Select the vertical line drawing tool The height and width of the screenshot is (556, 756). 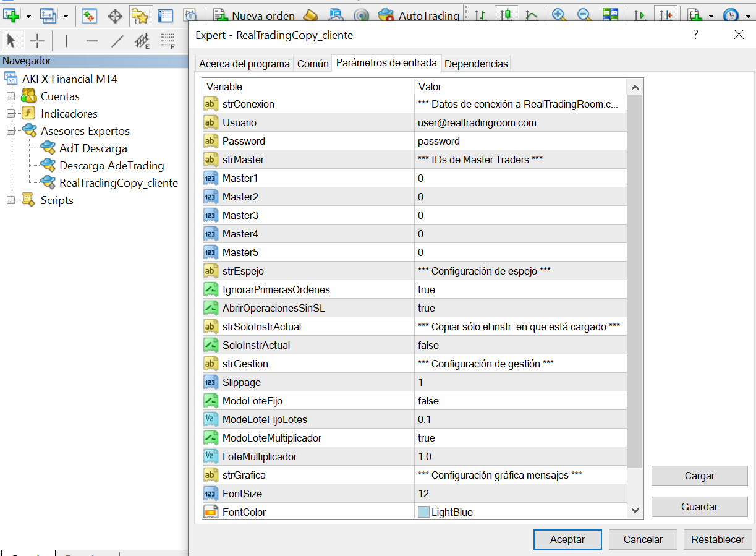point(66,41)
